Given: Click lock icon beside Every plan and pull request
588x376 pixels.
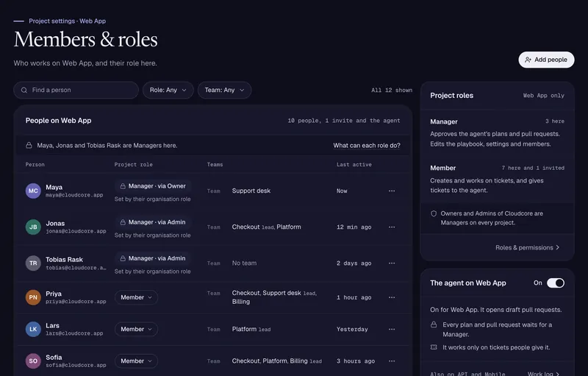Looking at the screenshot, I should [434, 324].
